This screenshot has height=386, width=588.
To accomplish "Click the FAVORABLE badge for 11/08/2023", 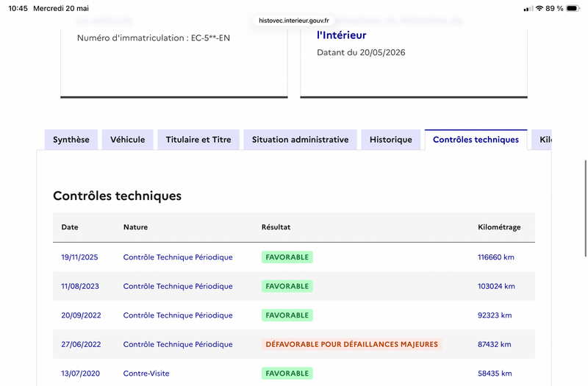I will coord(287,286).
